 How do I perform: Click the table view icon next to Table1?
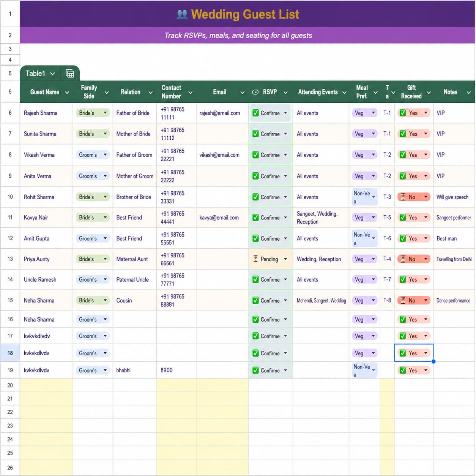(70, 73)
